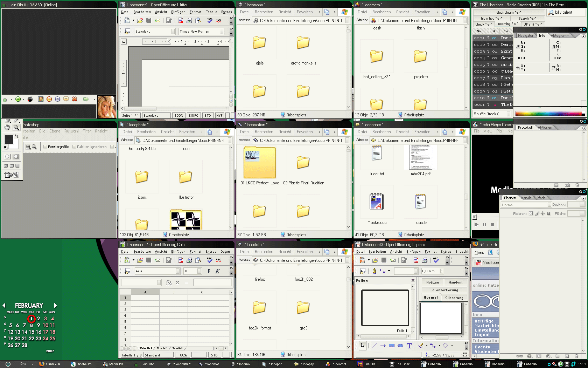
Task: Click new layer icon in Layers palette
Action: pos(566,356)
